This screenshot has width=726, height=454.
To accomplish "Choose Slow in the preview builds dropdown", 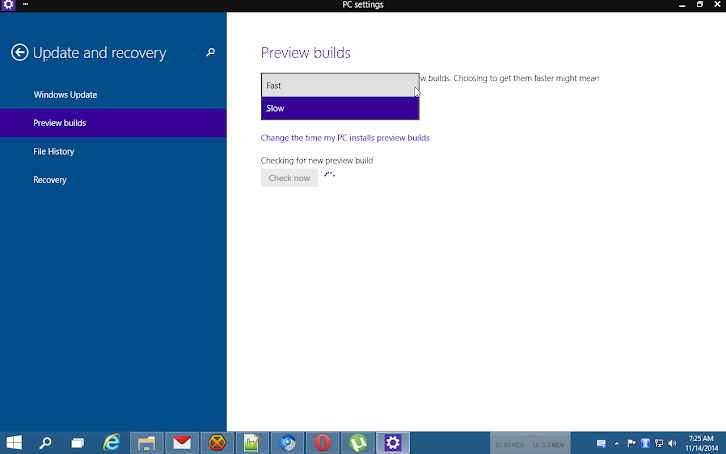I will point(340,108).
